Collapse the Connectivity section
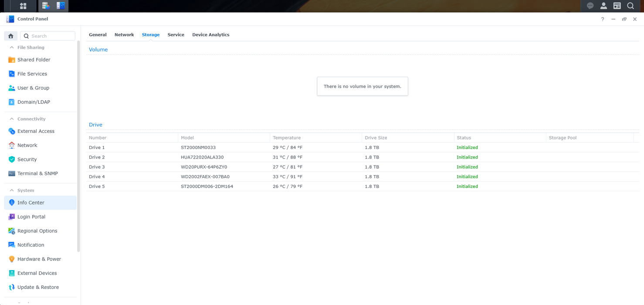 point(12,119)
